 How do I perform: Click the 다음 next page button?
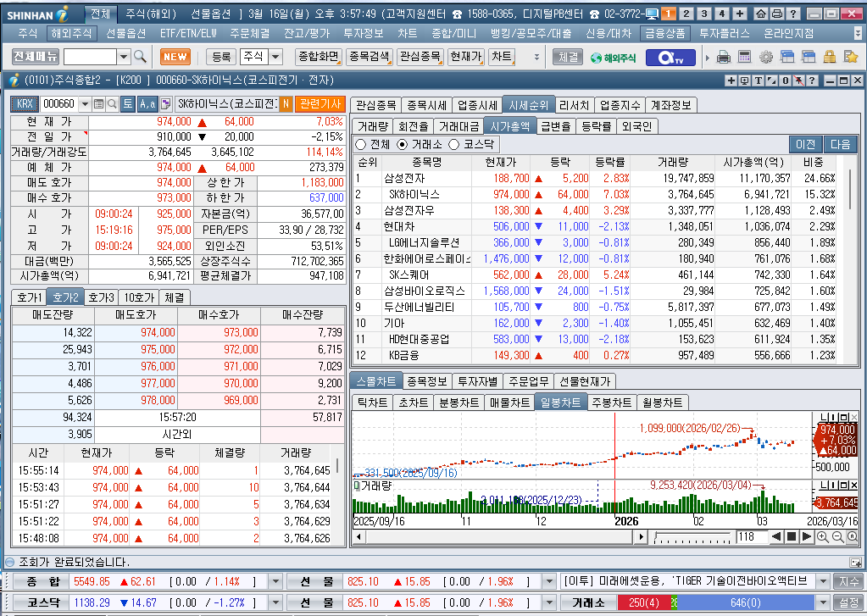click(840, 144)
